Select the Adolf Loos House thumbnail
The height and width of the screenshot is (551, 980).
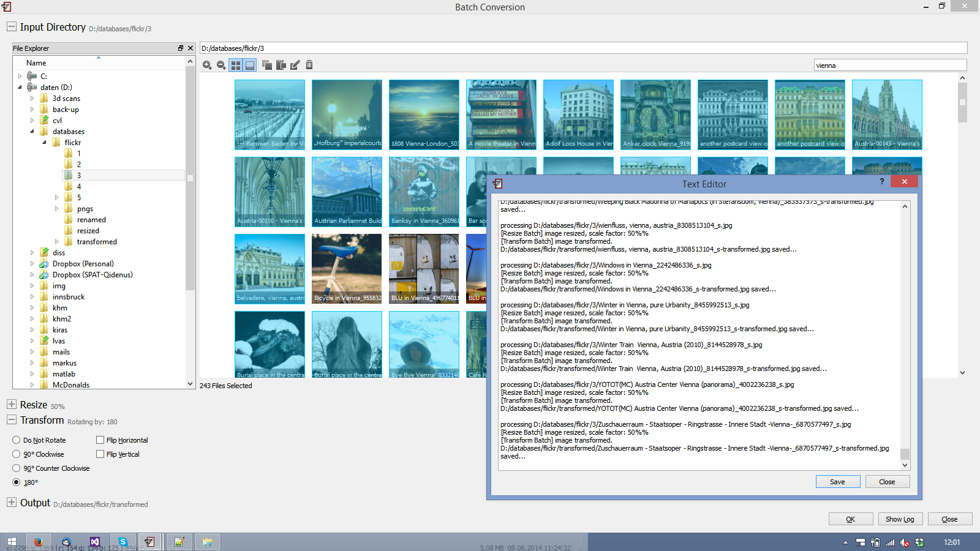click(x=578, y=114)
